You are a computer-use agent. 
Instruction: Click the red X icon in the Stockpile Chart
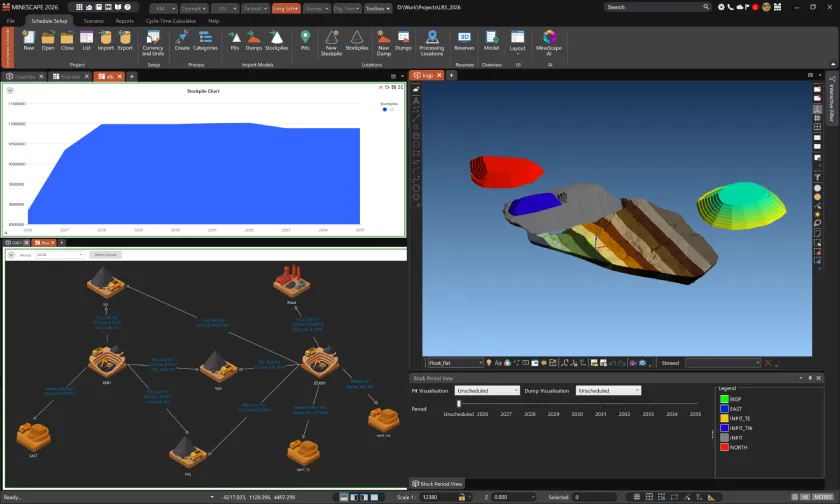[x=381, y=87]
